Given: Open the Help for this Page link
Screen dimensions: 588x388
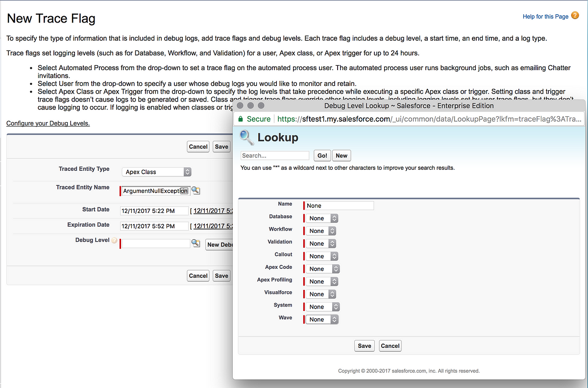Looking at the screenshot, I should pyautogui.click(x=545, y=17).
